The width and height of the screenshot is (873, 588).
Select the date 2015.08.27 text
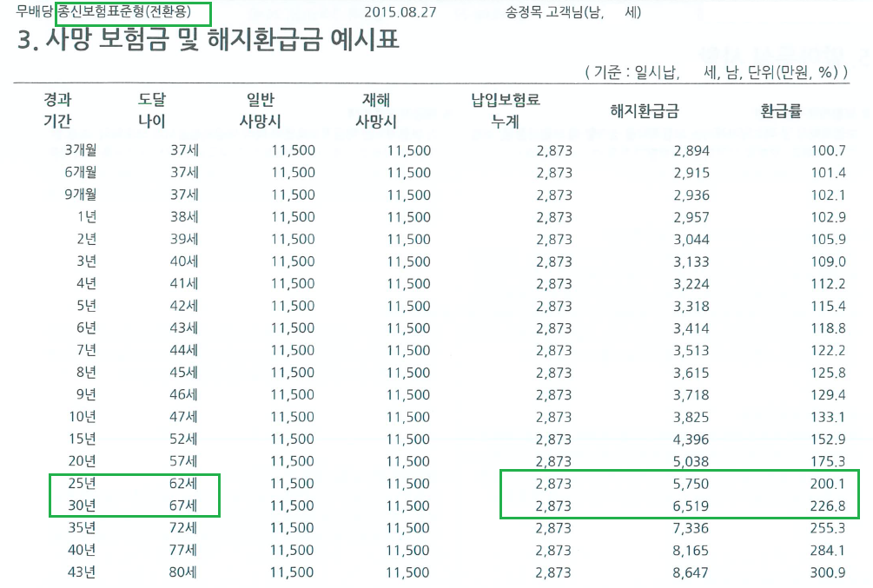click(x=396, y=13)
